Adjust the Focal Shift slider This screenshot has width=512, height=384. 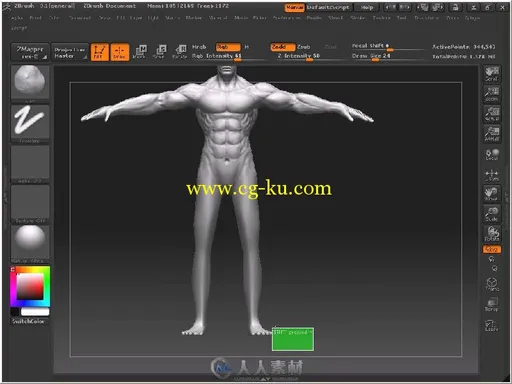pos(388,46)
